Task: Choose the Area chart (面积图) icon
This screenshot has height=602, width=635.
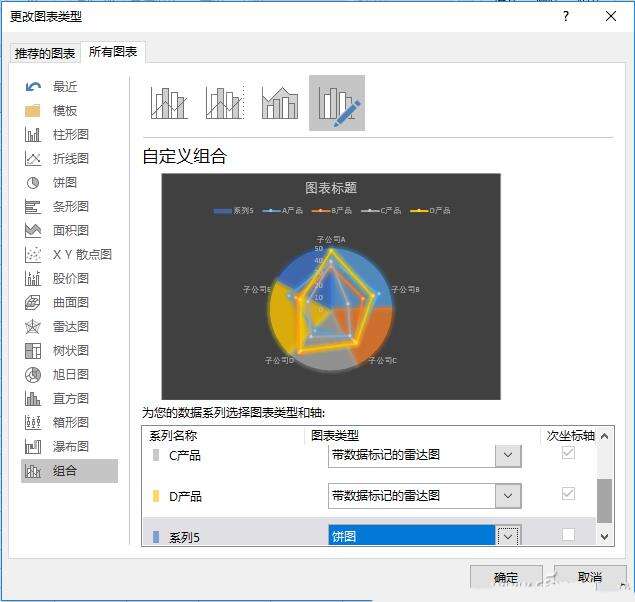Action: click(x=33, y=230)
